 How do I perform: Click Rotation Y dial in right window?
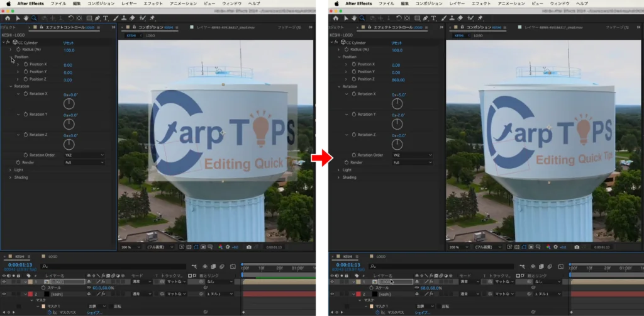pos(398,124)
